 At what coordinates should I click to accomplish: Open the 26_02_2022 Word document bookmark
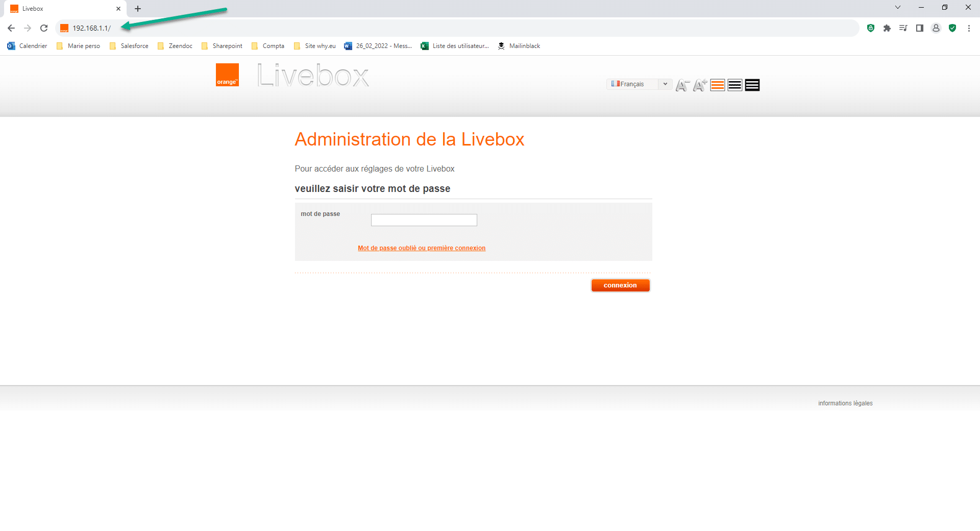click(x=378, y=46)
